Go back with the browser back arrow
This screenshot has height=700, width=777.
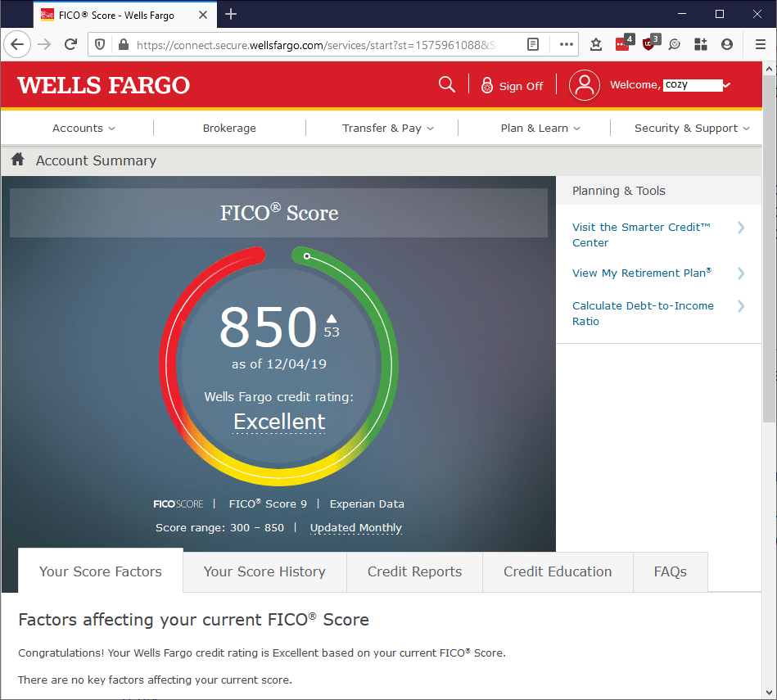click(17, 44)
